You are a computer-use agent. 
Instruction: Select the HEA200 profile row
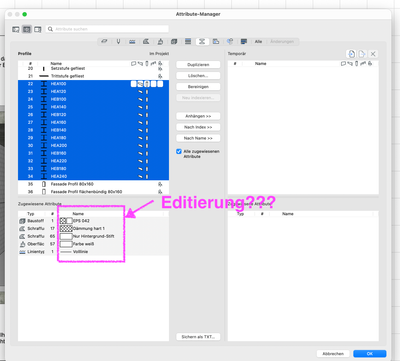point(93,145)
